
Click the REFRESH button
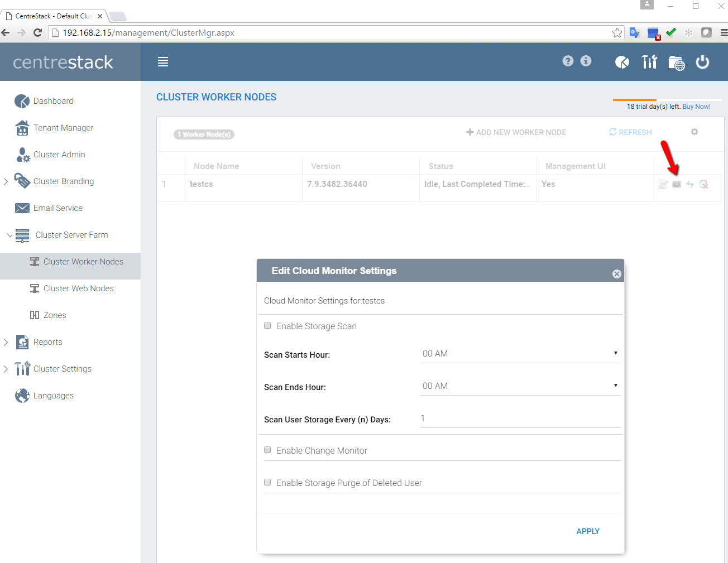630,132
